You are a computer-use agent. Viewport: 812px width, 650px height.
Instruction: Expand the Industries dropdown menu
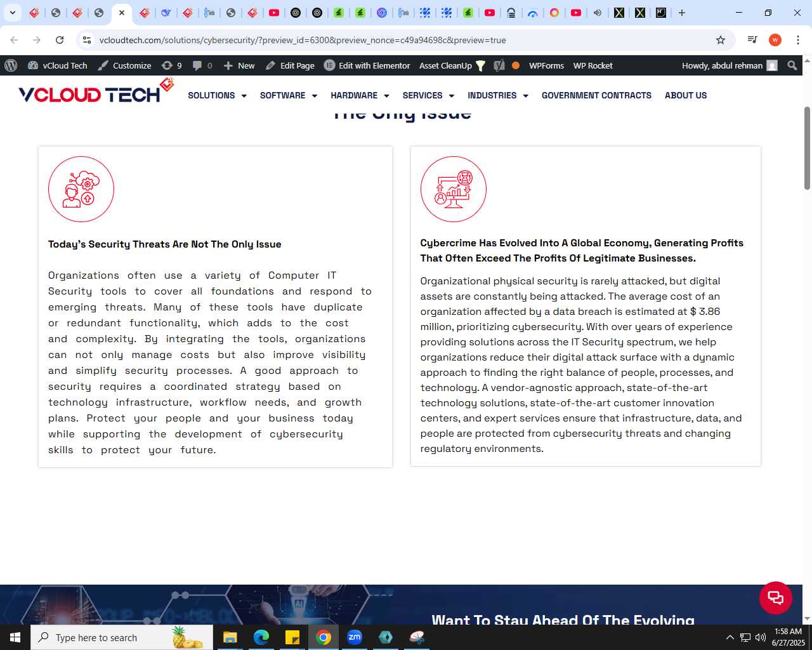click(498, 95)
